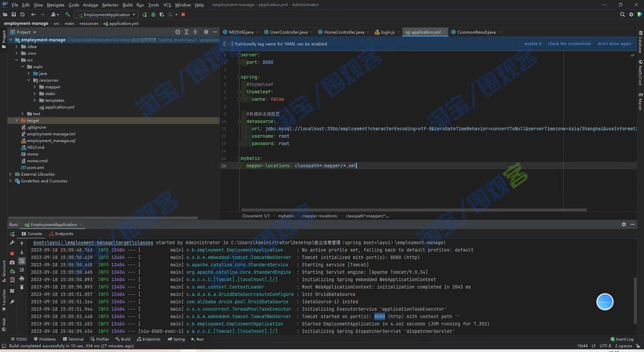Screen dimensions: 644x352
Task: Click the Synchronize/reload icon in toolbar
Action: (22, 14)
